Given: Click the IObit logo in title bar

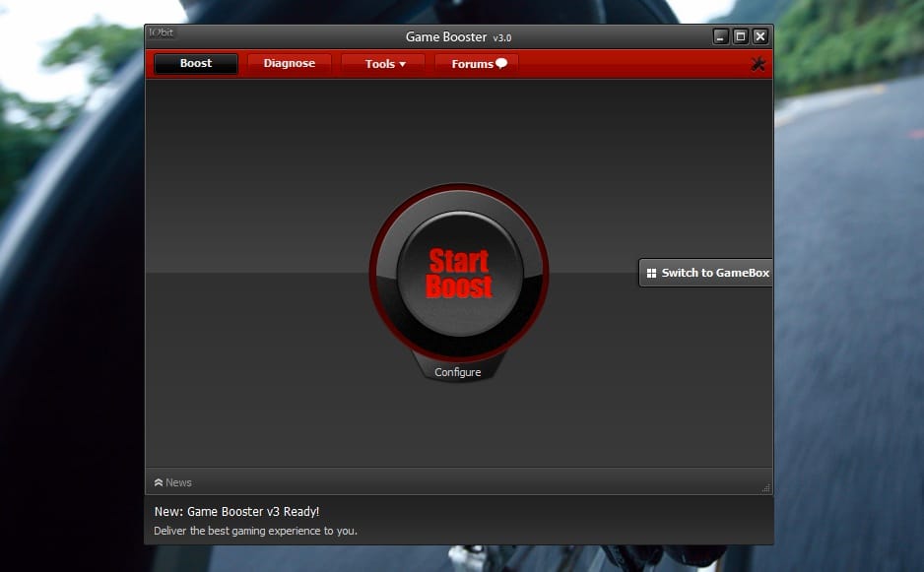Looking at the screenshot, I should click(162, 32).
